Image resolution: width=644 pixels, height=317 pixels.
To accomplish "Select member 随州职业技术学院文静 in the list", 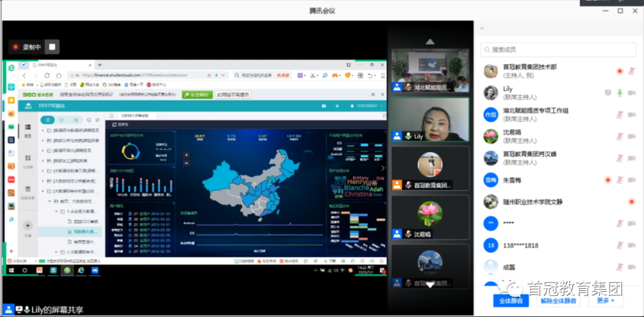I will tap(559, 201).
